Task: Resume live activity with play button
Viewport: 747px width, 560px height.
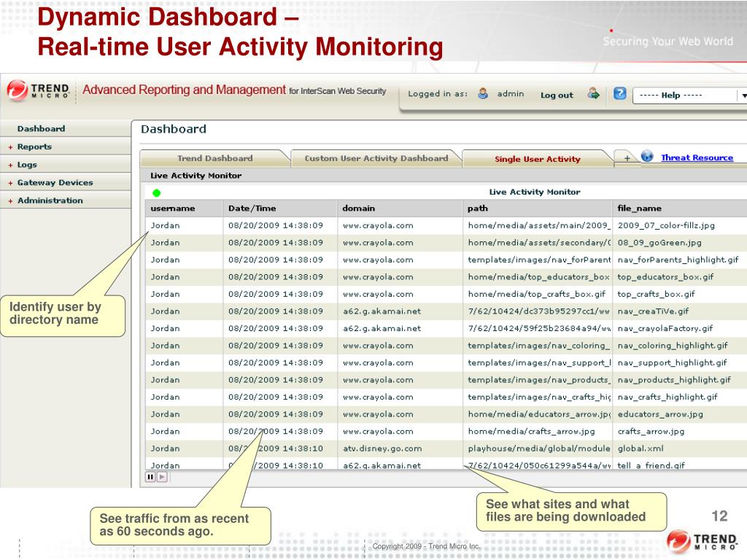Action: [x=162, y=477]
